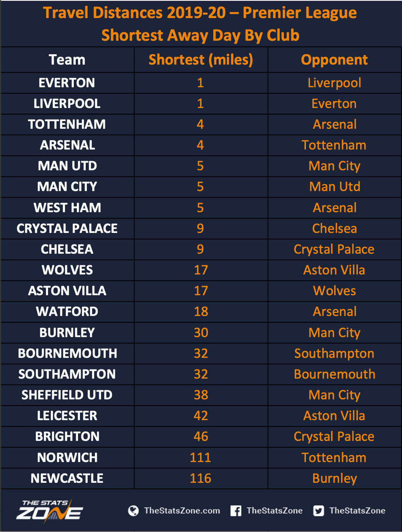
Task: Click the Shortest (miles) column header
Action: click(x=201, y=60)
